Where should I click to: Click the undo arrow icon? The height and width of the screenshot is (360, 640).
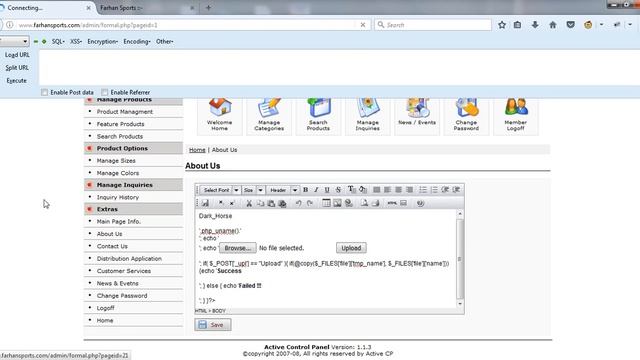click(298, 203)
